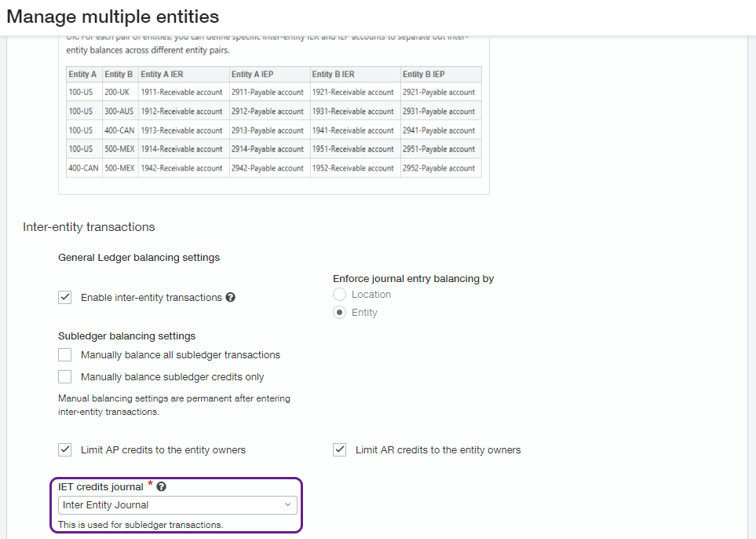
Task: Open help tooltip beside IET credits journal
Action: tap(160, 486)
